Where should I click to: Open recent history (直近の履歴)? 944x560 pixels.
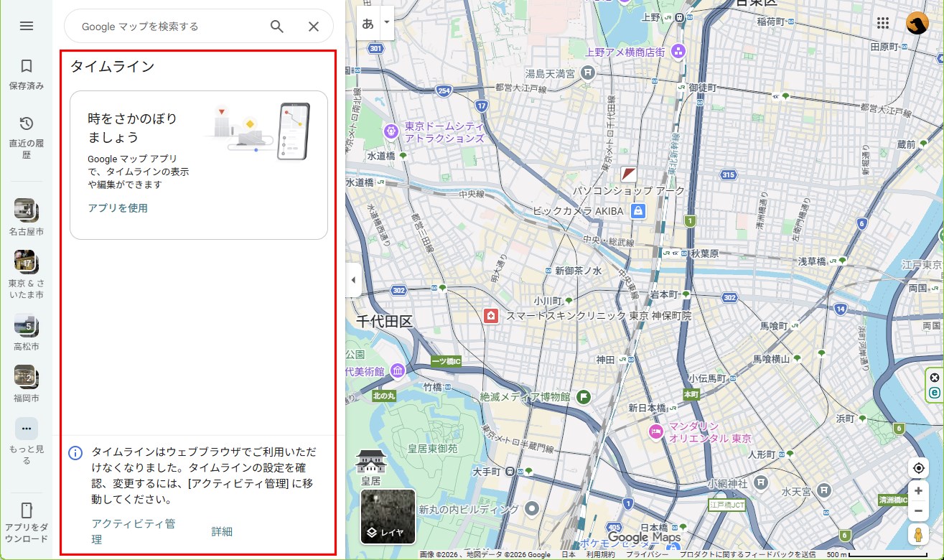coord(27,123)
